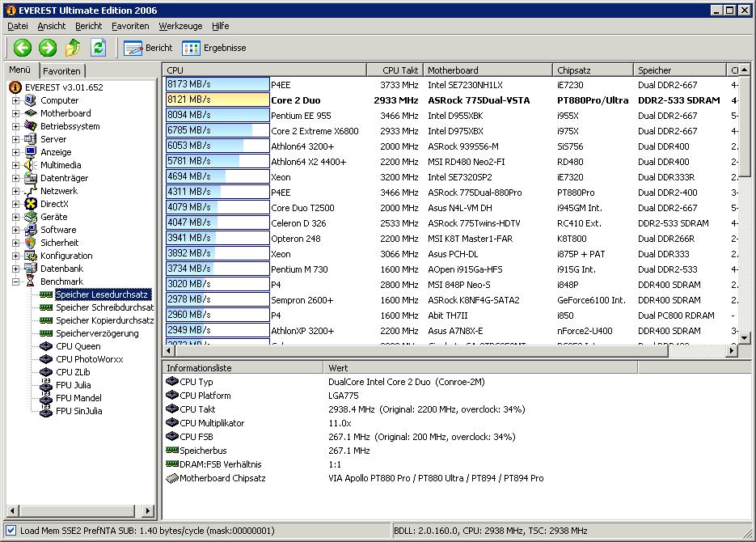Select Speicher Kopierdurchsatz benchmark
This screenshot has height=542, width=756.
pyautogui.click(x=104, y=320)
